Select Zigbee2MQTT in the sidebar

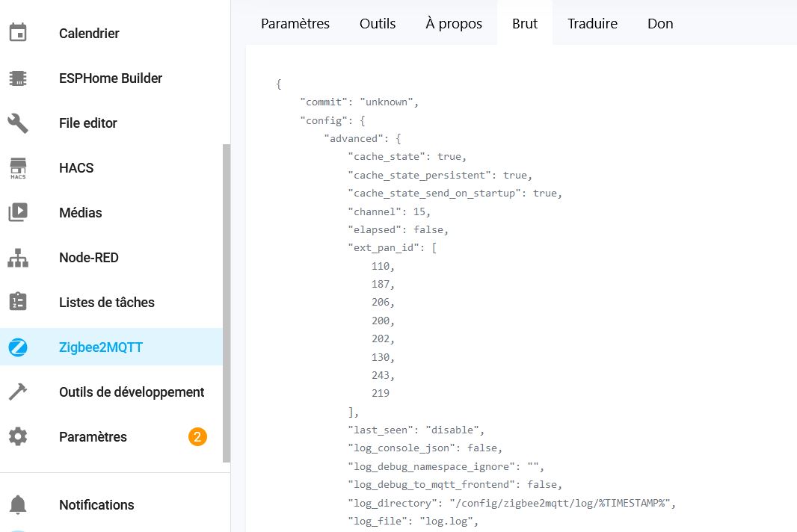101,347
